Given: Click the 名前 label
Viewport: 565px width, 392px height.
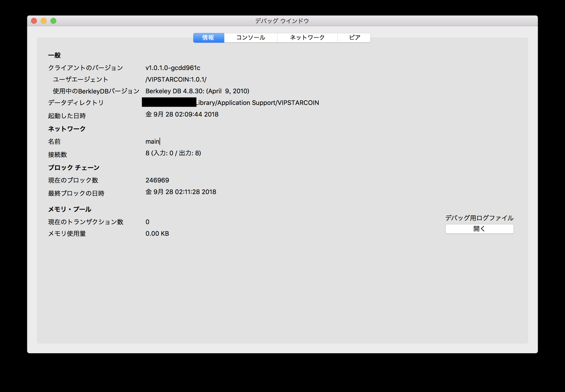Looking at the screenshot, I should pos(54,142).
